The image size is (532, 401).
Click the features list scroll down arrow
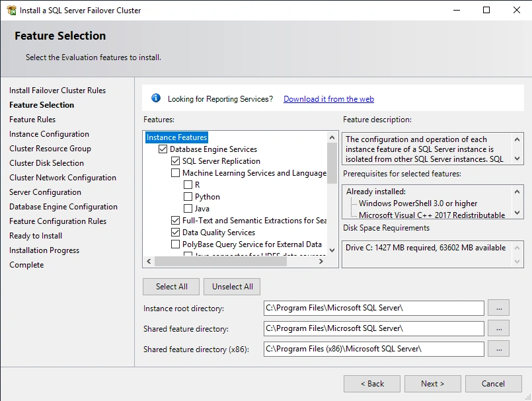(332, 250)
